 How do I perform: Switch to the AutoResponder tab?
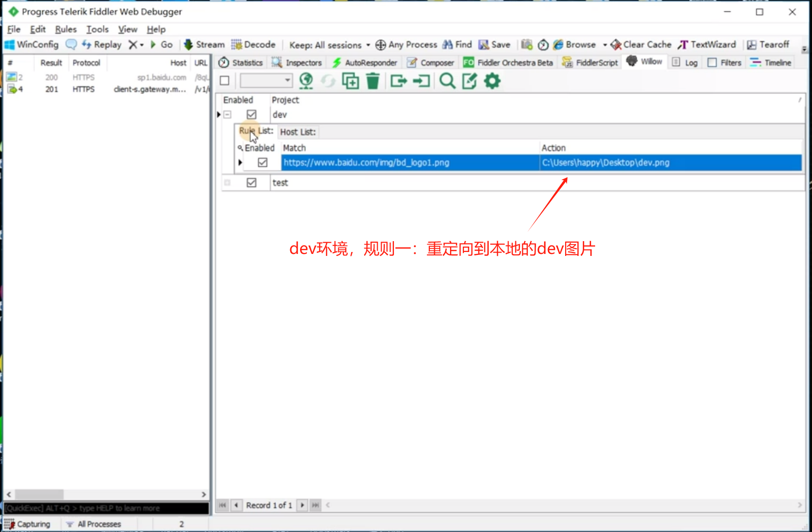(364, 63)
